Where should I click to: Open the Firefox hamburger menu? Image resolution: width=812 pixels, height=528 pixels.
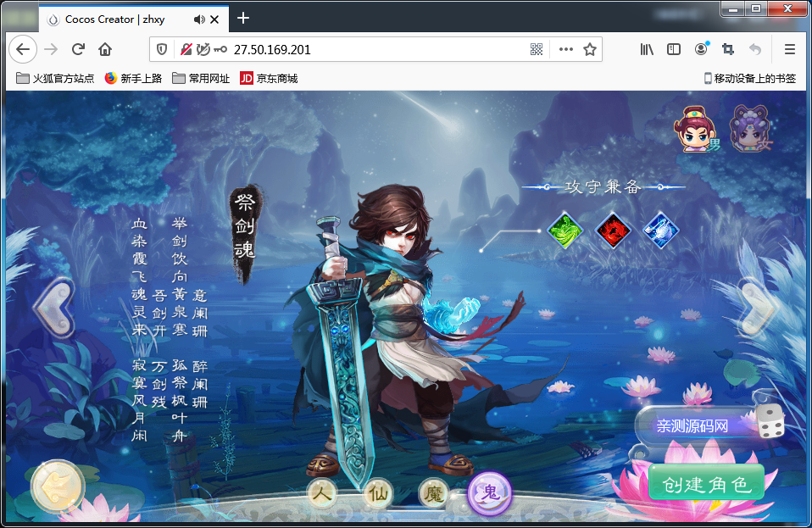(790, 50)
